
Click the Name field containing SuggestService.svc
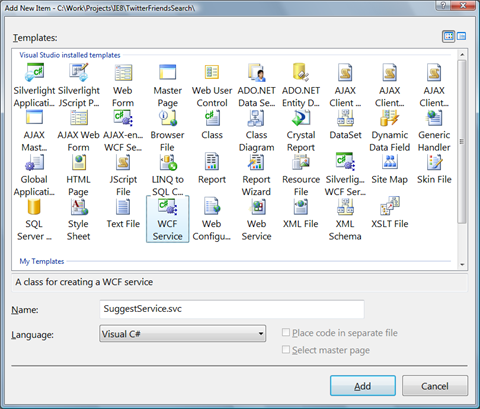[232, 309]
